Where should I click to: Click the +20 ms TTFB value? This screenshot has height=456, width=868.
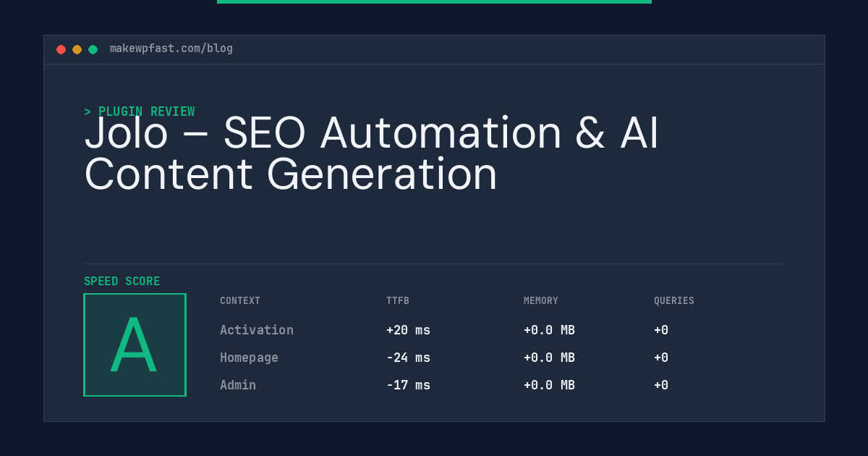(x=408, y=330)
